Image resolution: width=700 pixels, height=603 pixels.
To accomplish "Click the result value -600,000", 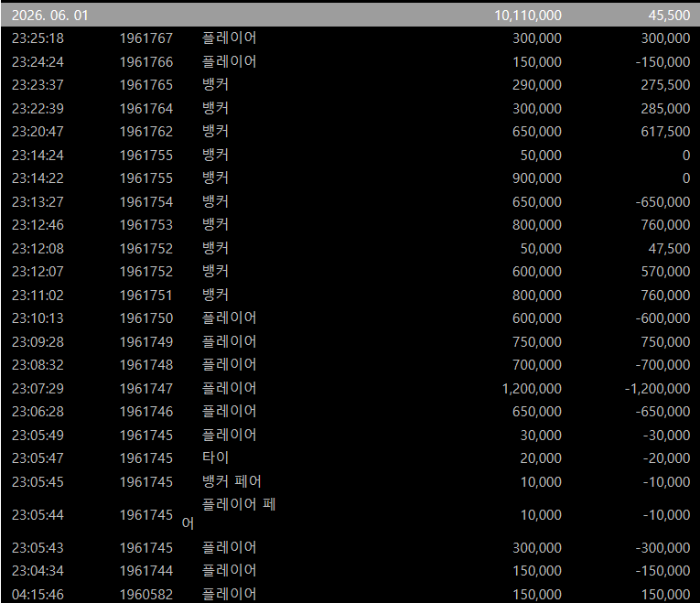I will tap(663, 318).
